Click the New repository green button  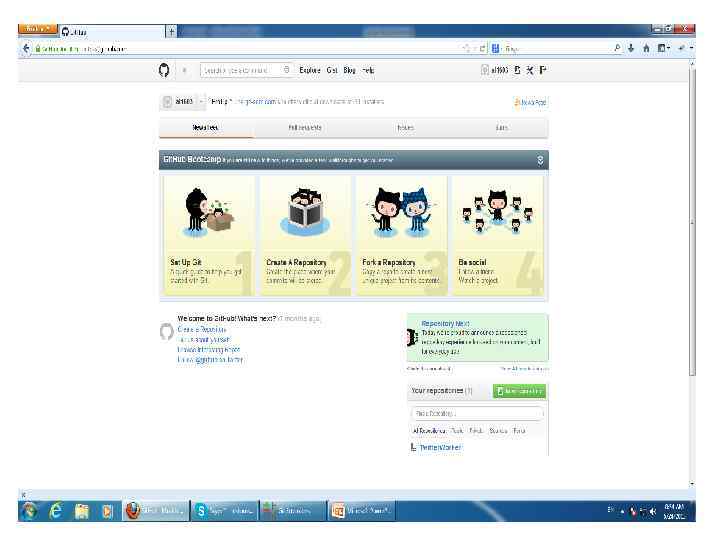[519, 391]
